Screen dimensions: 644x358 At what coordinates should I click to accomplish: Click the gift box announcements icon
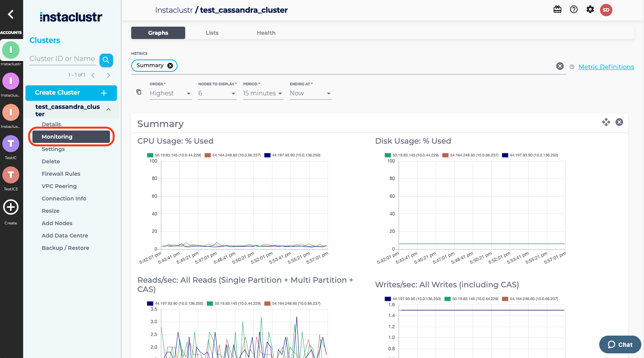tap(557, 10)
